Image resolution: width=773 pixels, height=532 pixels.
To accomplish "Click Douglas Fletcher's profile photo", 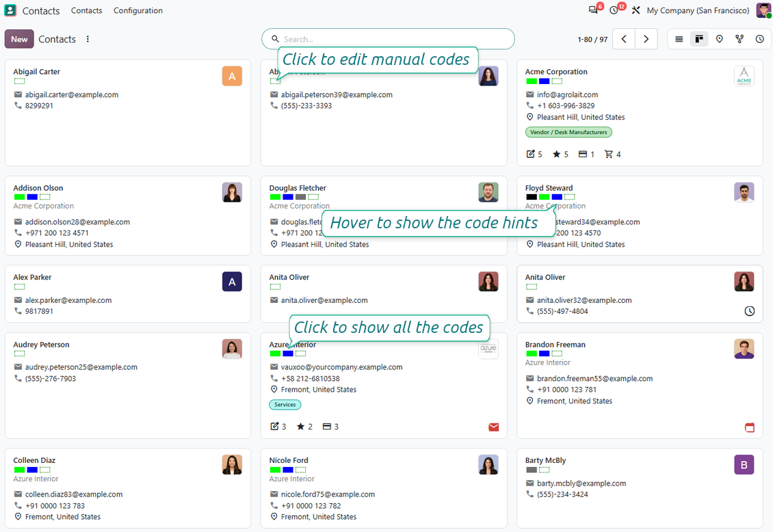I will coord(488,193).
